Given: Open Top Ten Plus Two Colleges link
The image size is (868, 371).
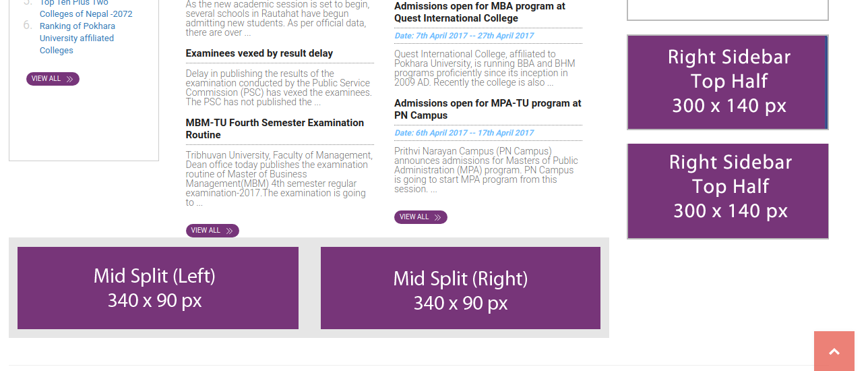Looking at the screenshot, I should click(86, 13).
